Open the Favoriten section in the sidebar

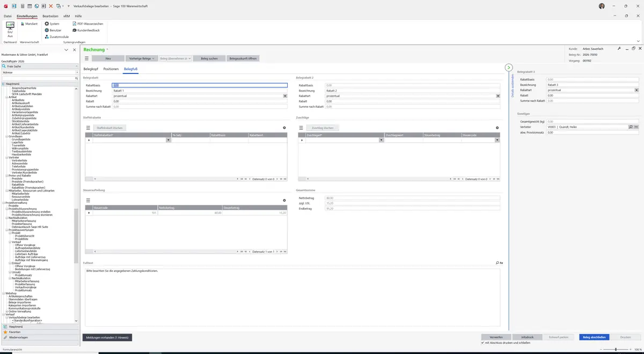coord(40,332)
